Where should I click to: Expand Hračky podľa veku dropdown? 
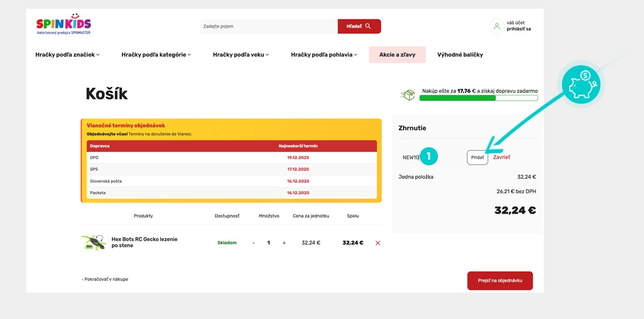(241, 55)
